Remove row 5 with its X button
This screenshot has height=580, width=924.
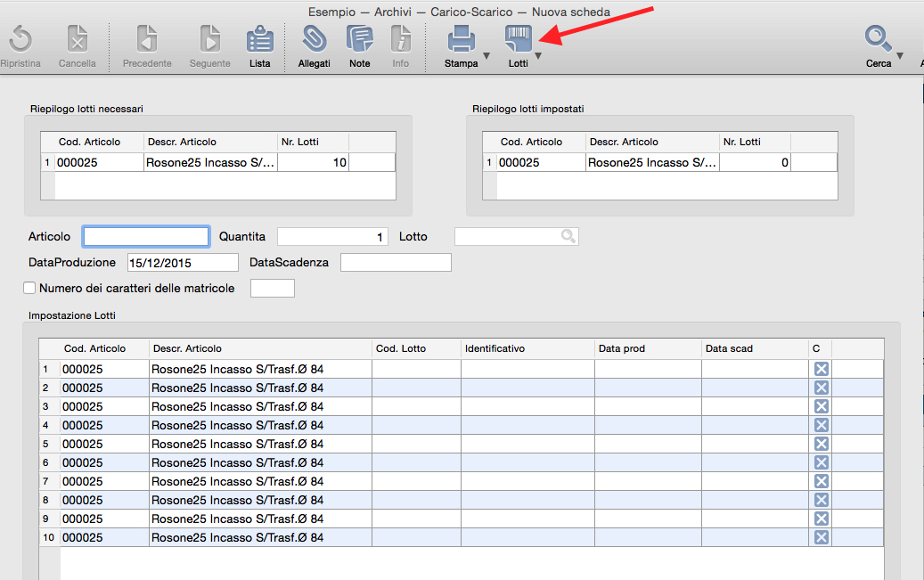(x=822, y=444)
